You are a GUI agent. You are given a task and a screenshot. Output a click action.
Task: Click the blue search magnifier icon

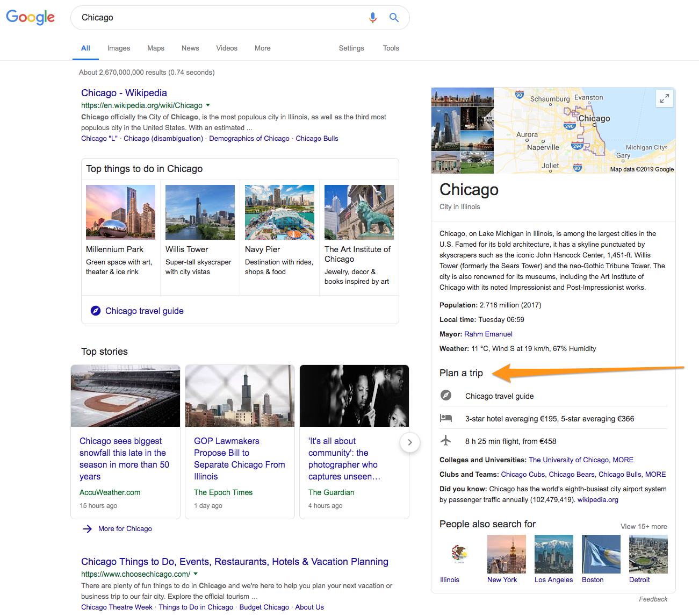tap(394, 18)
